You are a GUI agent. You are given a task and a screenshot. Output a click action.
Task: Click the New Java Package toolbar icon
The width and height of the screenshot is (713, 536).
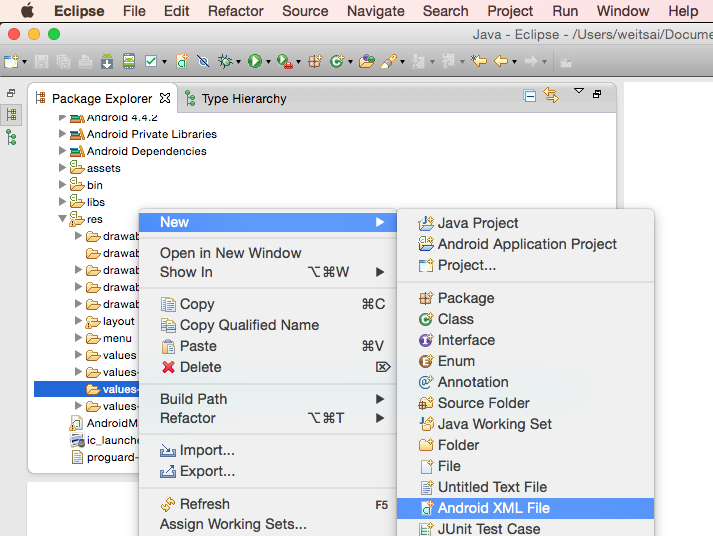tap(315, 61)
